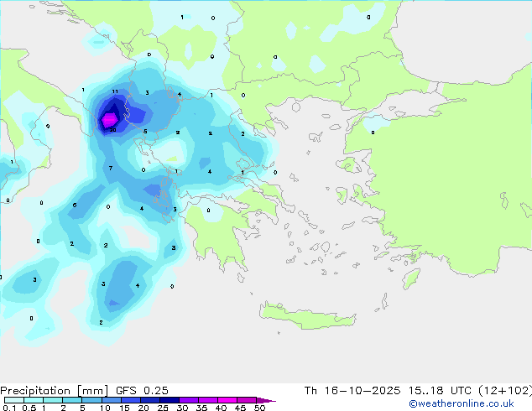This screenshot has height=411, width=532.
Task: Select the 2–5 mm legend swatch
Action: (72, 400)
